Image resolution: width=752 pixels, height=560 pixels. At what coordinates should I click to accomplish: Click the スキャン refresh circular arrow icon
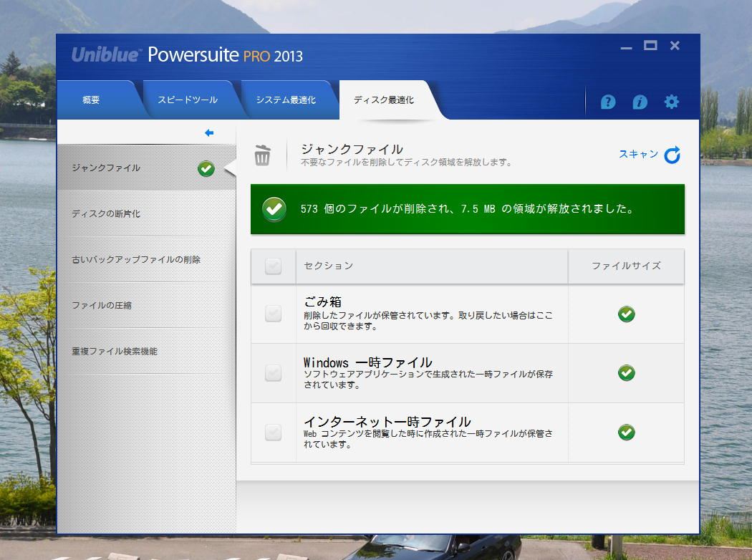(x=673, y=155)
